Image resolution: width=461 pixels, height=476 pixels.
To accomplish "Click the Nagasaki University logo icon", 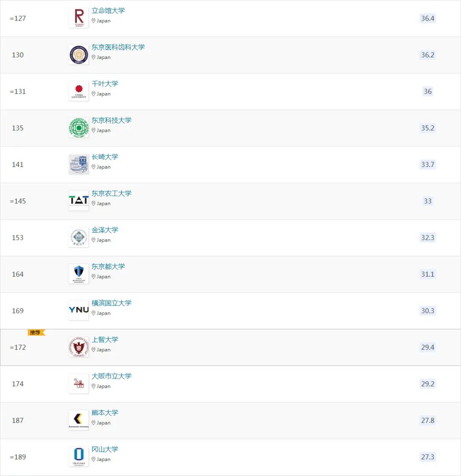I will click(x=79, y=165).
